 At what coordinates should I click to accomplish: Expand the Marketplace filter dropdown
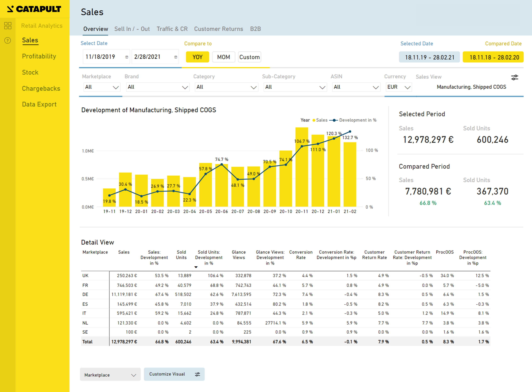tap(102, 87)
